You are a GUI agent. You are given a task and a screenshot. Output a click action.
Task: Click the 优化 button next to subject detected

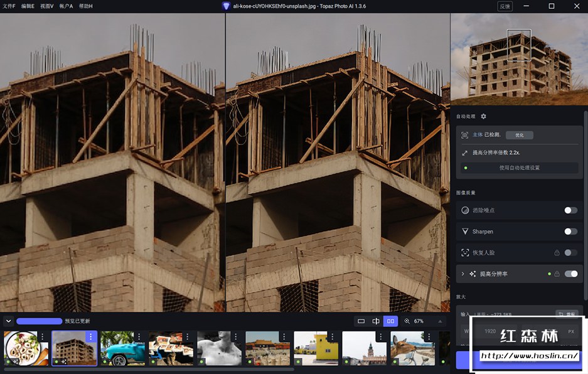click(x=519, y=135)
